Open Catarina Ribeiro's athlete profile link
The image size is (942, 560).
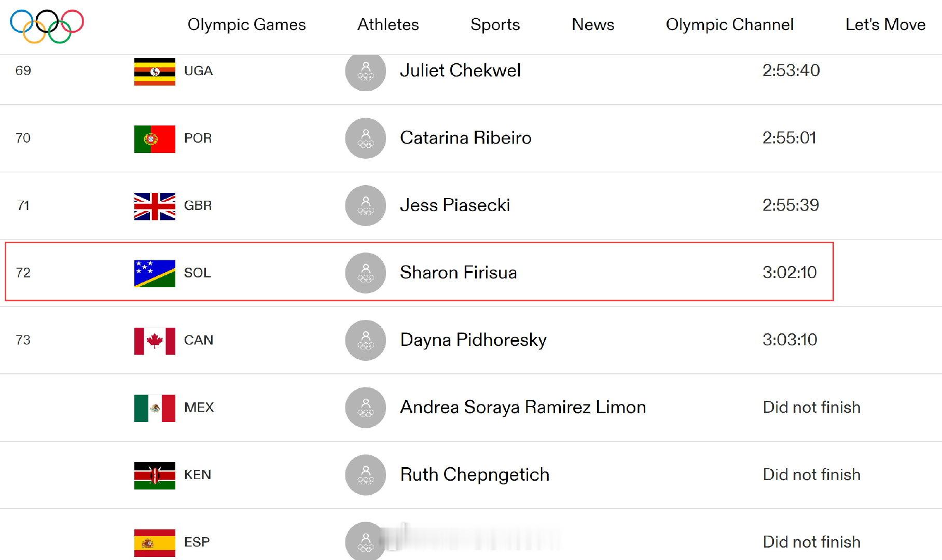coord(465,137)
